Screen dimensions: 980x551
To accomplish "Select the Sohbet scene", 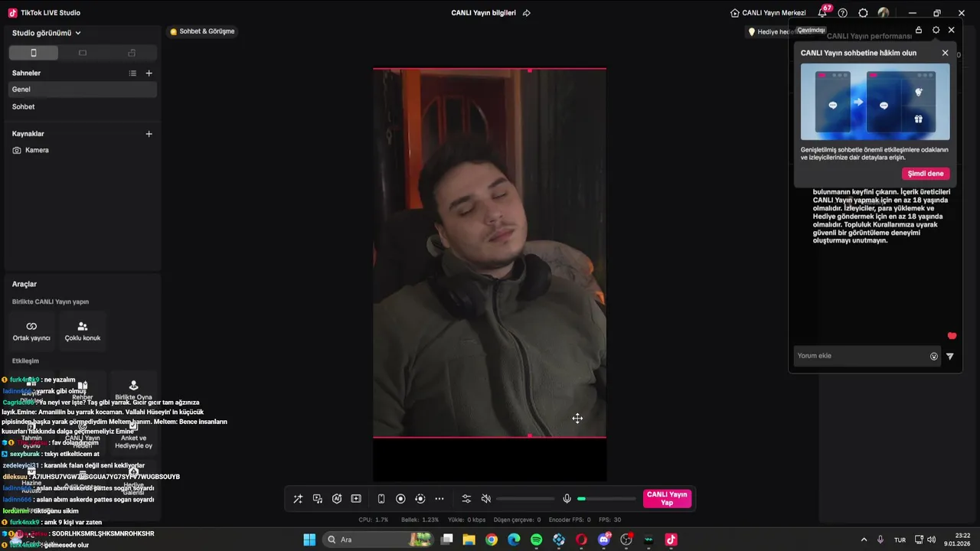I will pos(83,106).
